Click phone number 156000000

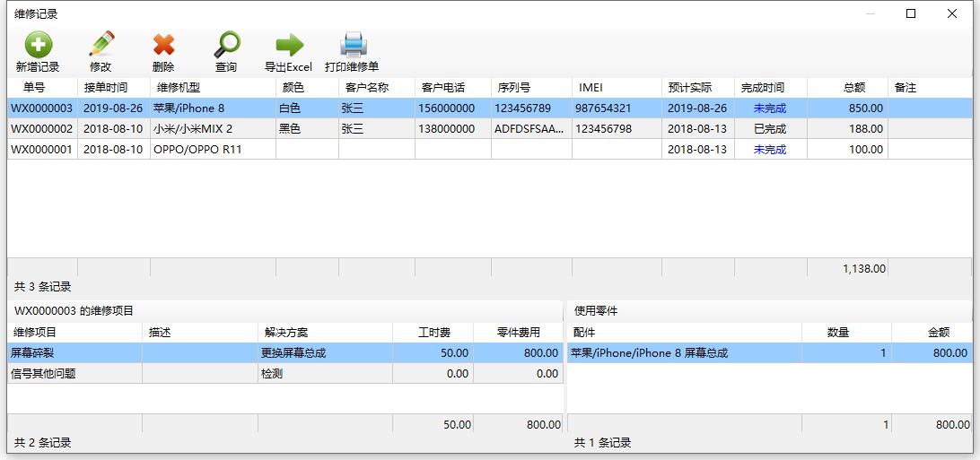(x=453, y=108)
